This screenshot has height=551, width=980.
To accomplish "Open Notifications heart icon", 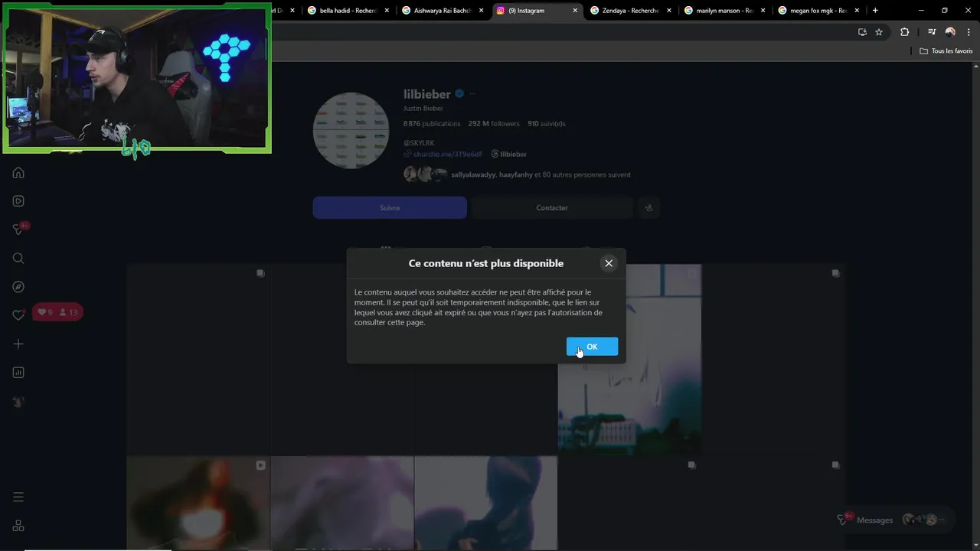I will 18,315.
